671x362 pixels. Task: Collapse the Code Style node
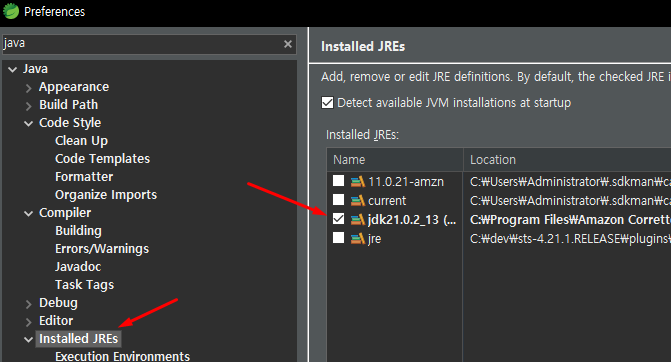click(x=29, y=124)
